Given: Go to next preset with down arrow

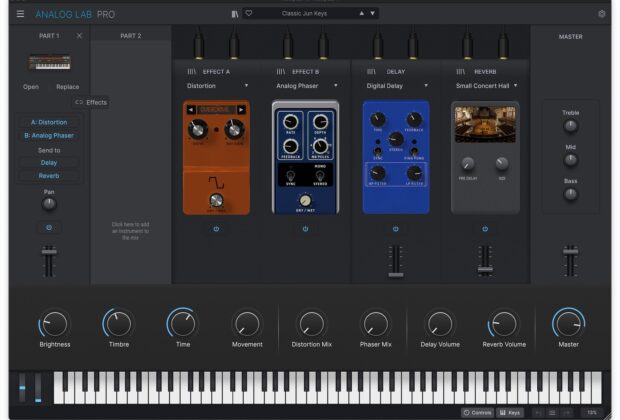Looking at the screenshot, I should (x=372, y=13).
